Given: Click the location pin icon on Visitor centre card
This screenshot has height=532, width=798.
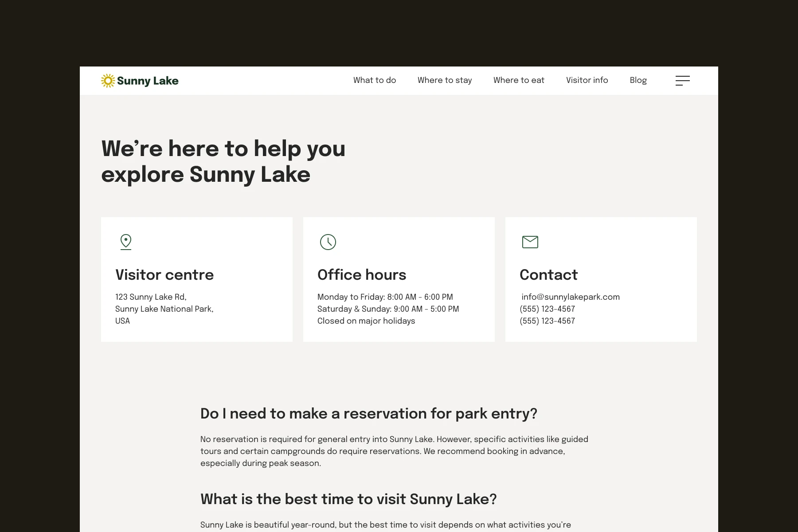Looking at the screenshot, I should point(125,242).
